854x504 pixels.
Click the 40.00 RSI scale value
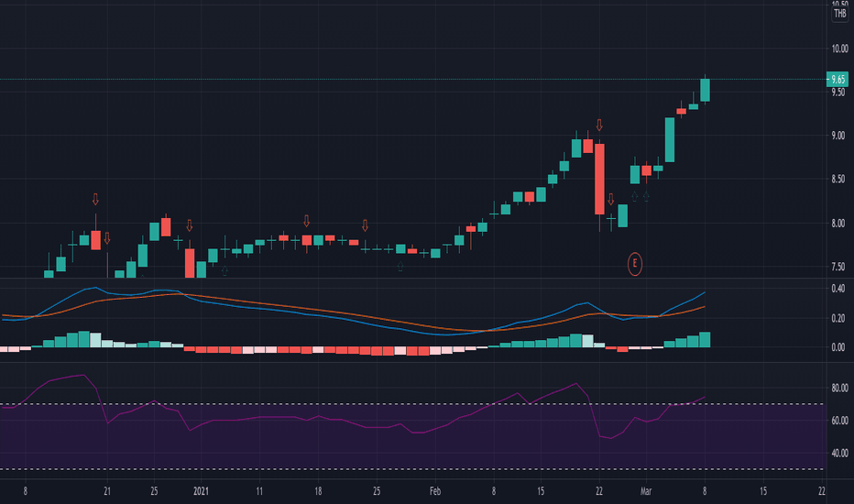[839, 454]
